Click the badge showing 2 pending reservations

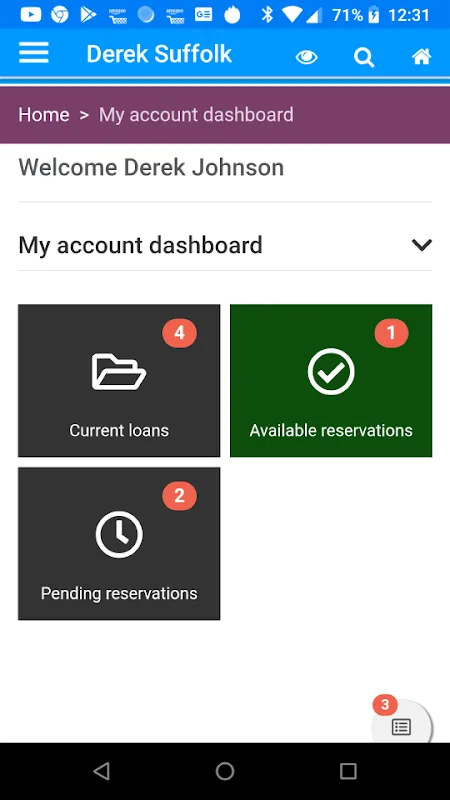180,496
